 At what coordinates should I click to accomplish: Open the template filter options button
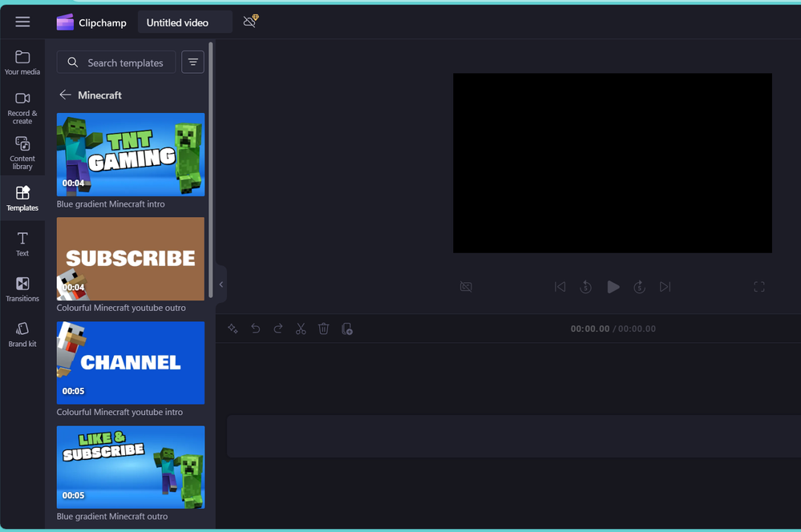[x=192, y=62]
